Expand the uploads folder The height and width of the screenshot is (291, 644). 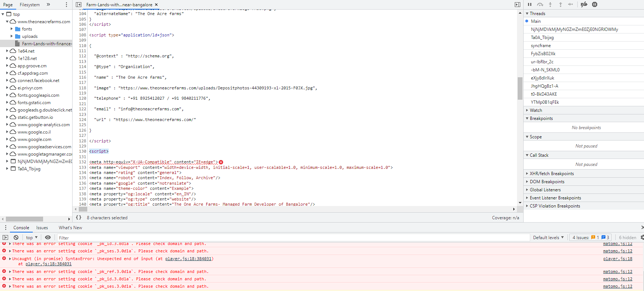(x=11, y=36)
